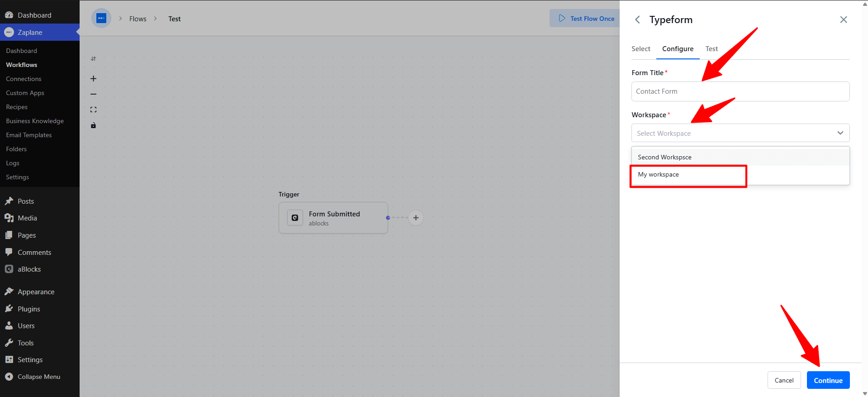Zoom in with the plus icon

click(94, 79)
